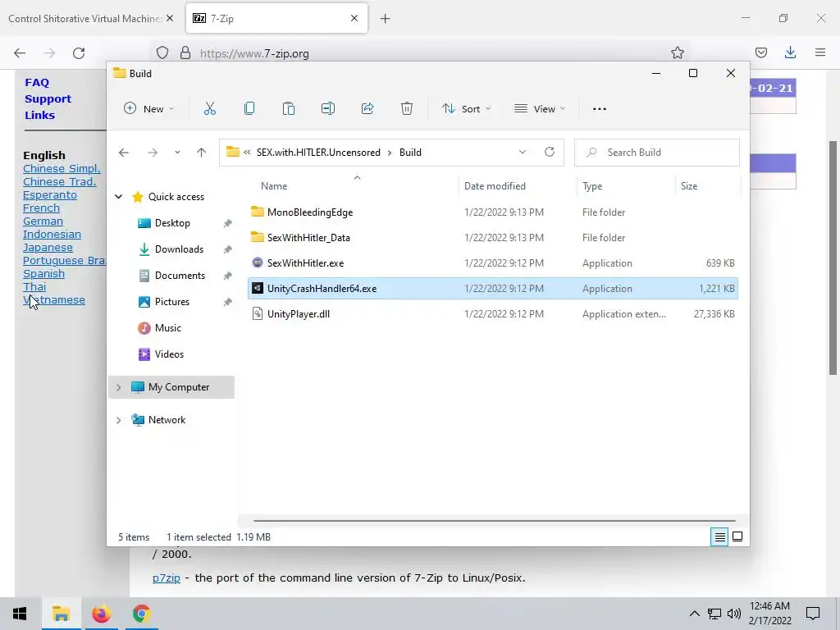Click Firefox back arrow button
Screen dimensions: 840x630
point(20,53)
